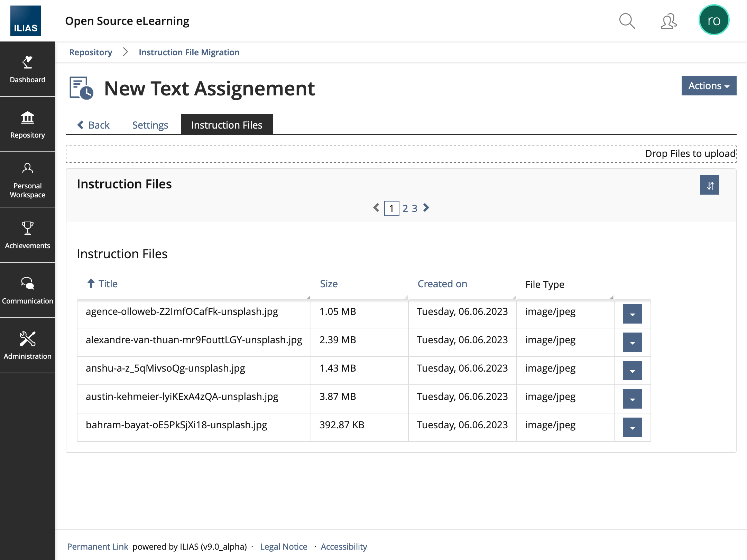
Task: Open Achievements trophy in sidebar
Action: point(27,235)
